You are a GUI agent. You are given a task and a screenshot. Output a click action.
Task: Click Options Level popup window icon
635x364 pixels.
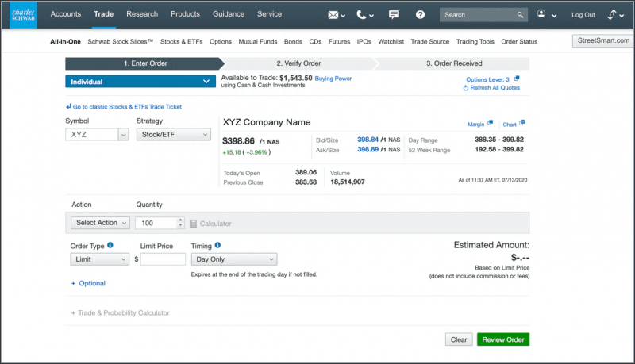pos(517,79)
